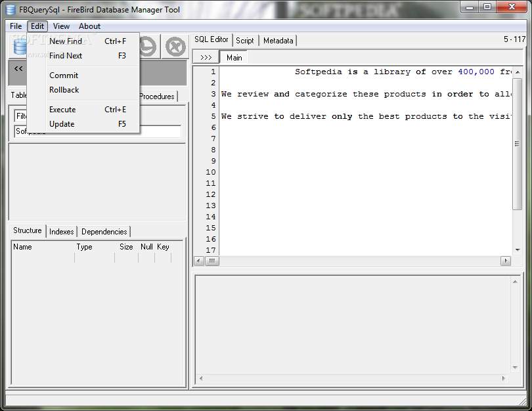
Task: Open the File menu
Action: [16, 26]
